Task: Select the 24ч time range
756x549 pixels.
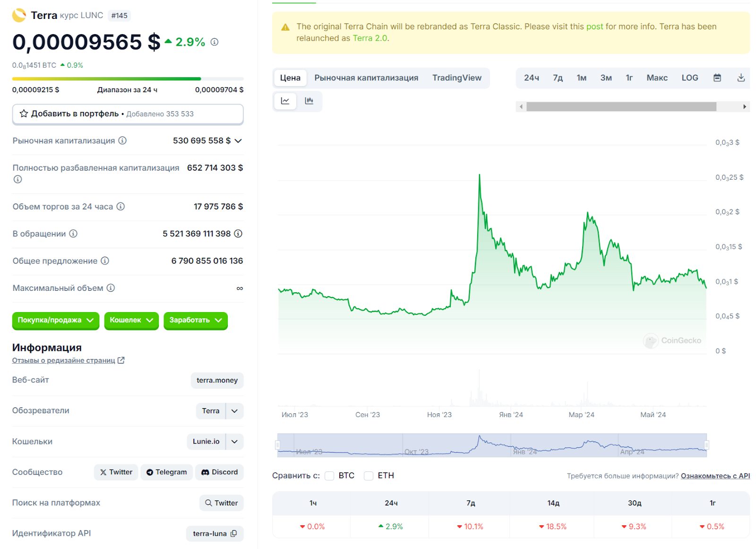Action: pyautogui.click(x=532, y=78)
